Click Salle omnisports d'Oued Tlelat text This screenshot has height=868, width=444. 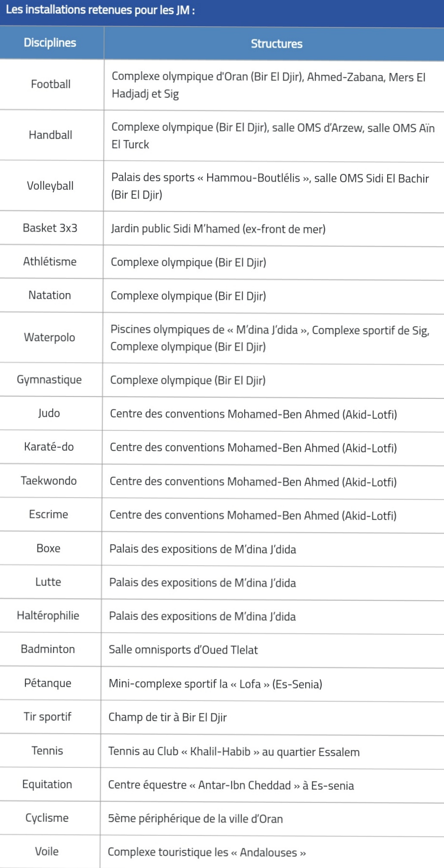point(183,650)
